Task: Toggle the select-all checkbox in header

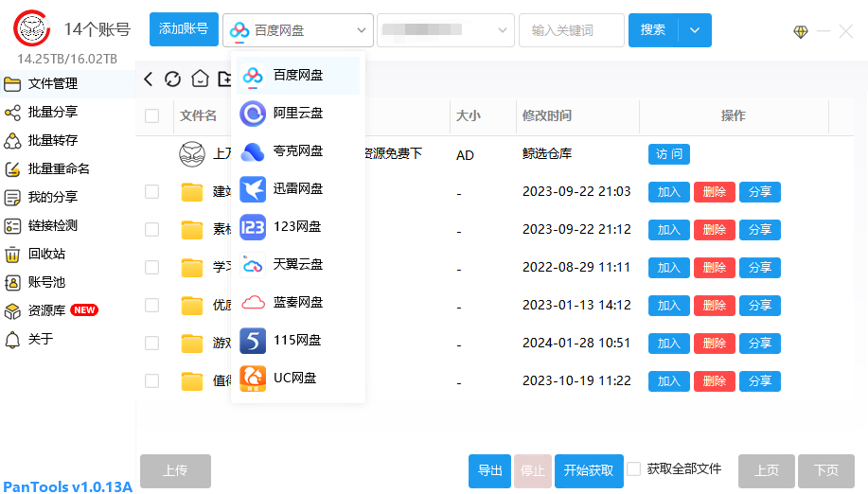Action: pyautogui.click(x=151, y=116)
